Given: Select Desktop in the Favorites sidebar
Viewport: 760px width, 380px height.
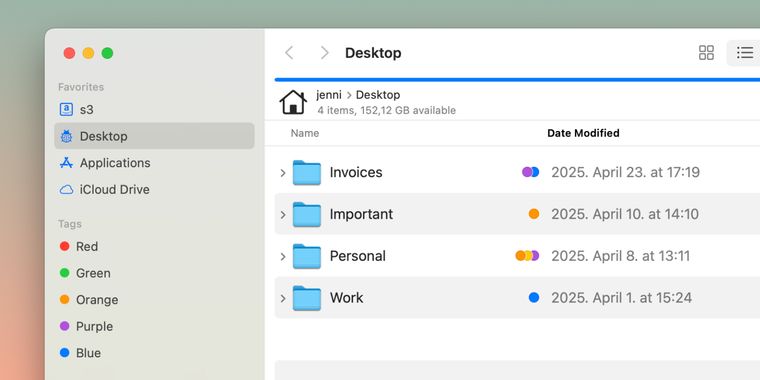Looking at the screenshot, I should [154, 136].
